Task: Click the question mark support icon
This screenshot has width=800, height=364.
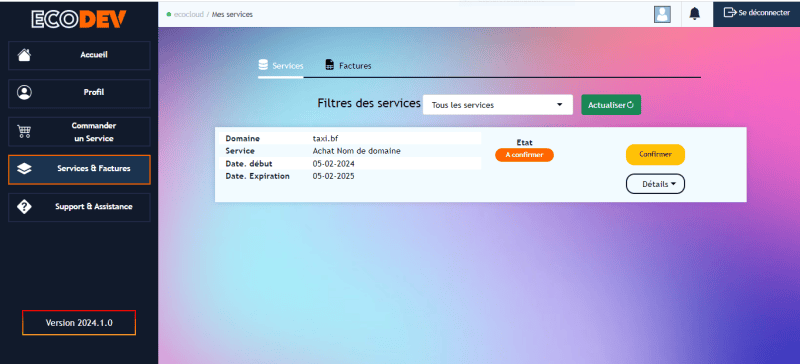Action: tap(24, 207)
